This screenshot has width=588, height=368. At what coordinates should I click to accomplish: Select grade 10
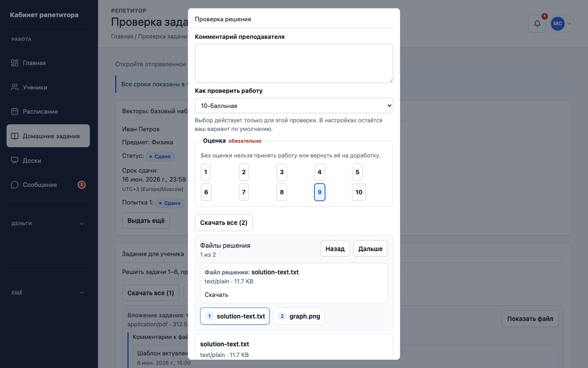pyautogui.click(x=359, y=192)
